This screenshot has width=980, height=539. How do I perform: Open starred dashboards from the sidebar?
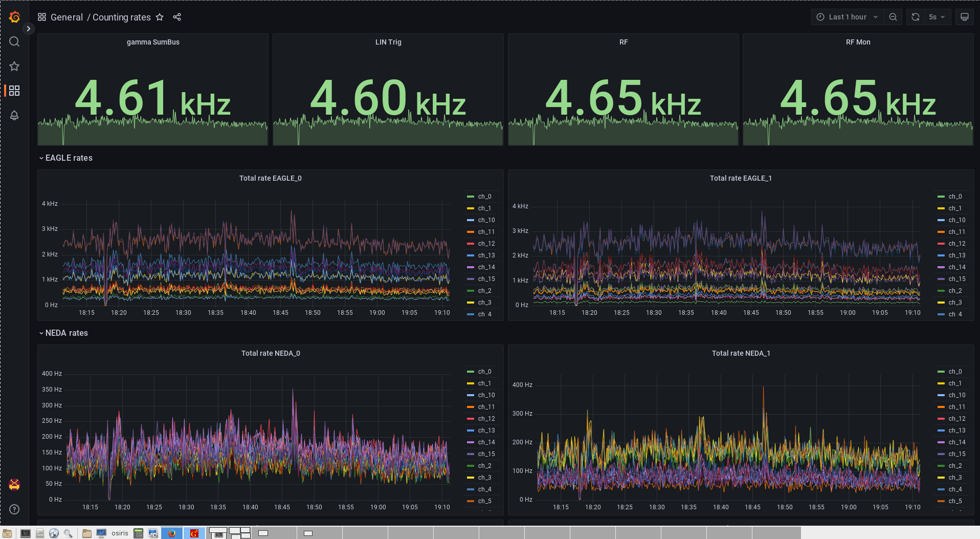point(14,66)
